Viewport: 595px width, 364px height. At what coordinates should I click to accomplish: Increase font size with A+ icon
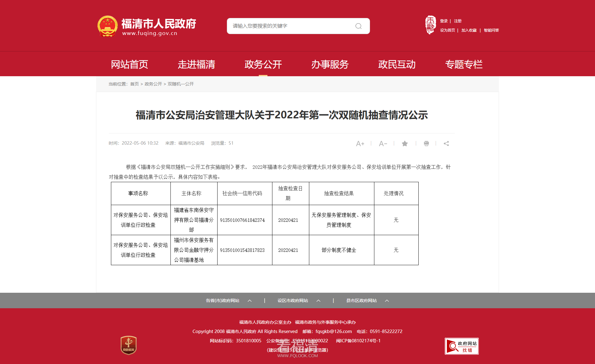(x=360, y=143)
